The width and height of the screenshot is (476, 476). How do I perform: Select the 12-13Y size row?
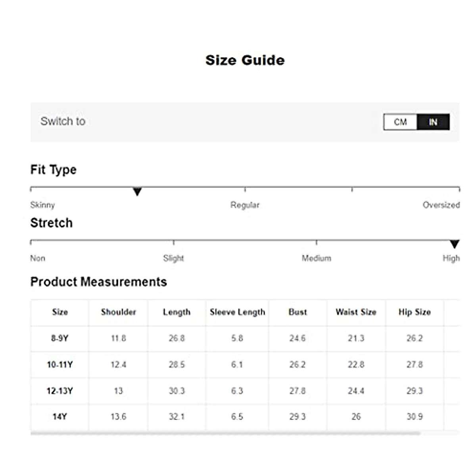point(59,391)
